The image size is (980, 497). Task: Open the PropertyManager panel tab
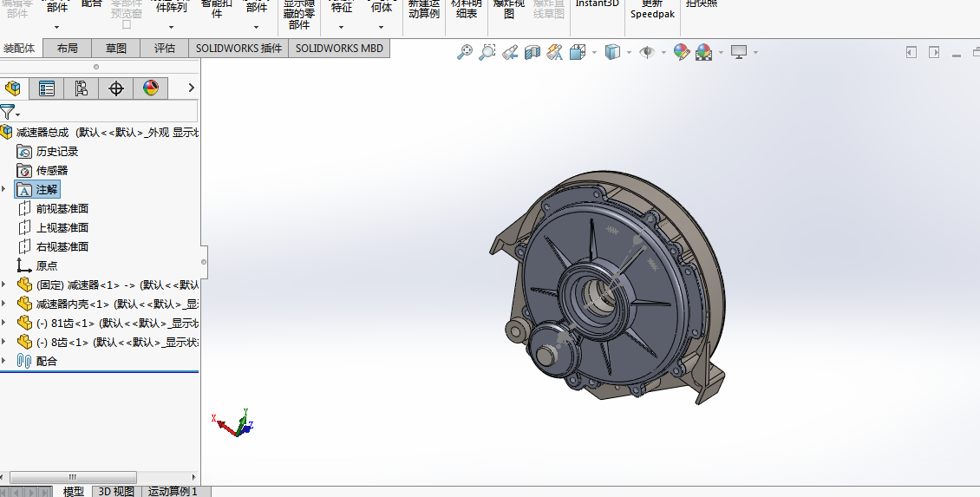tap(47, 88)
